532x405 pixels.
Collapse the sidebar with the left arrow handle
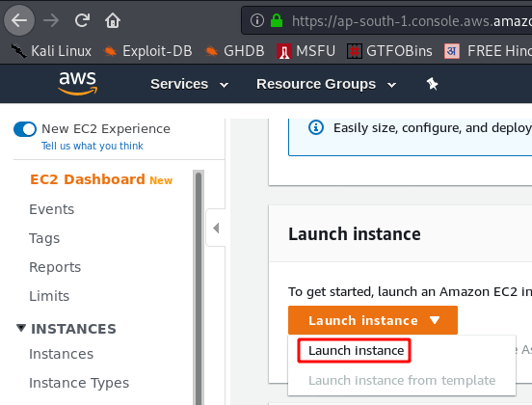(216, 228)
